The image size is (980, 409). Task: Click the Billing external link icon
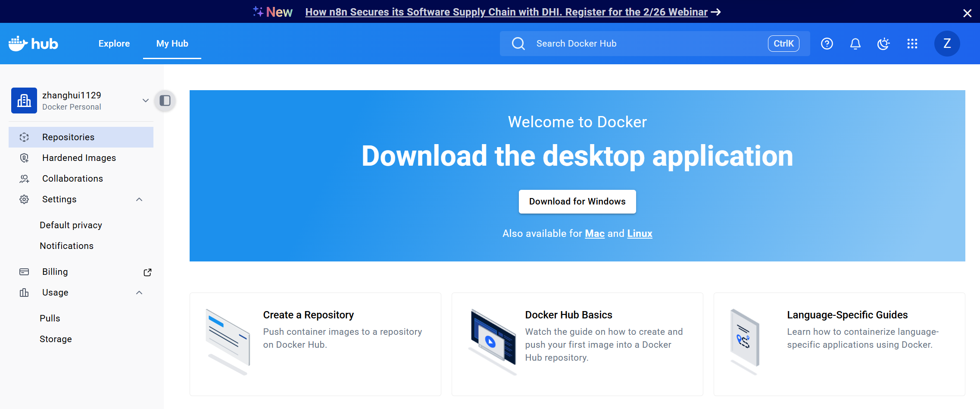[x=147, y=272]
